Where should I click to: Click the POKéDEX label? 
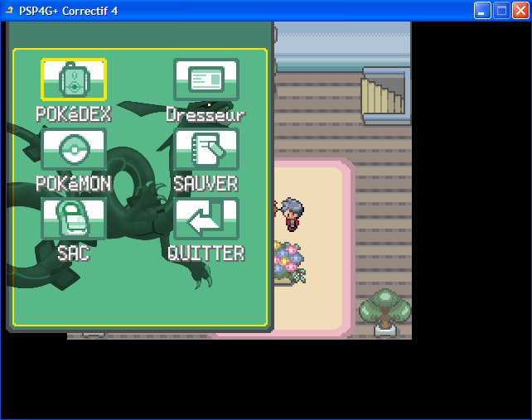[x=74, y=114]
